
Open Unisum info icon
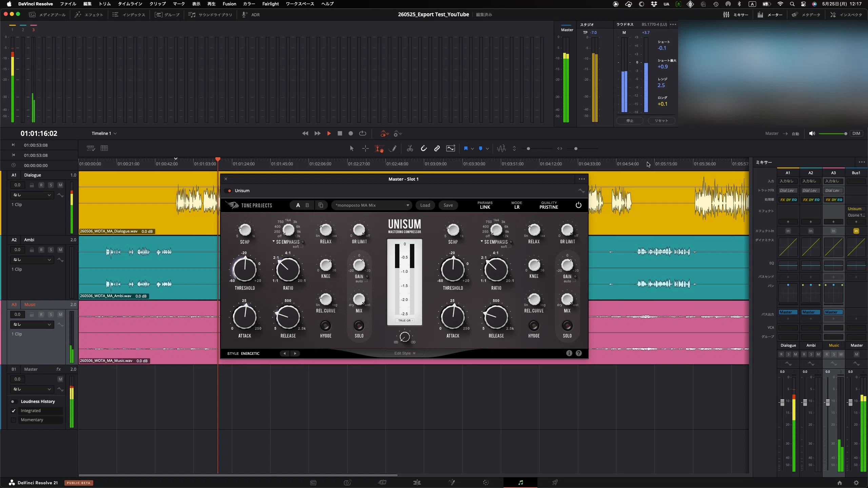coord(569,353)
